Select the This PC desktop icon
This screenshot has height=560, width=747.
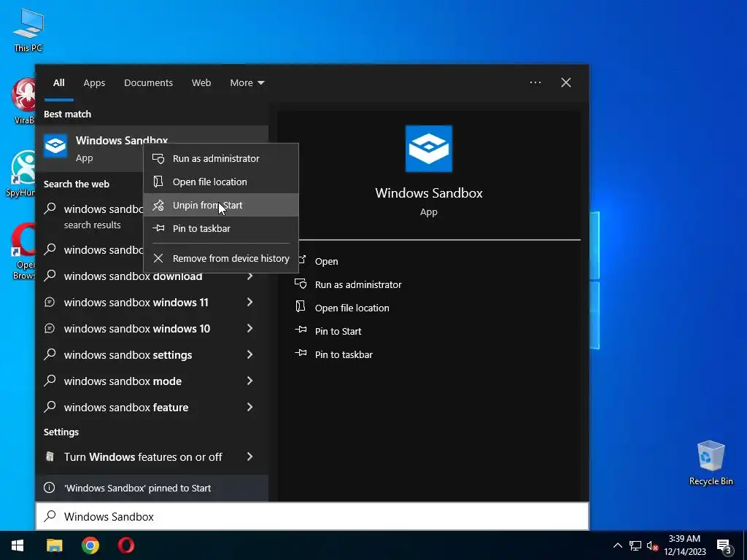tap(28, 29)
